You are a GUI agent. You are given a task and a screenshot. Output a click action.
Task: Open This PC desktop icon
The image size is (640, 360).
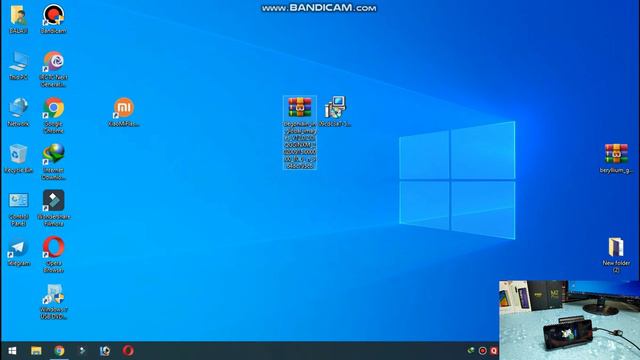(18, 65)
